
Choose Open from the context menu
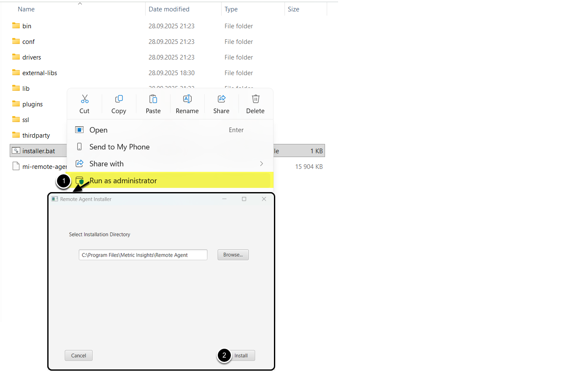click(170, 130)
